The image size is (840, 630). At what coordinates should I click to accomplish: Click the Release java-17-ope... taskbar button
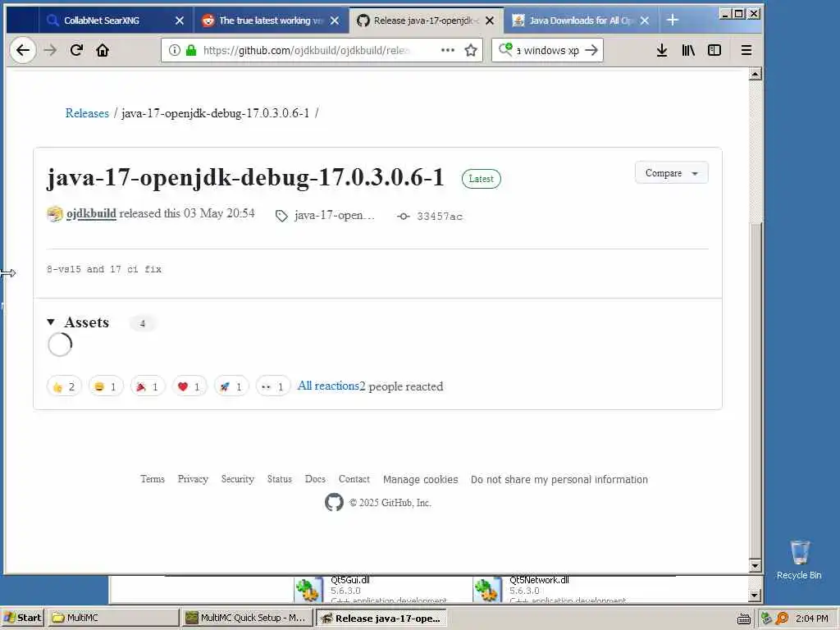[381, 618]
